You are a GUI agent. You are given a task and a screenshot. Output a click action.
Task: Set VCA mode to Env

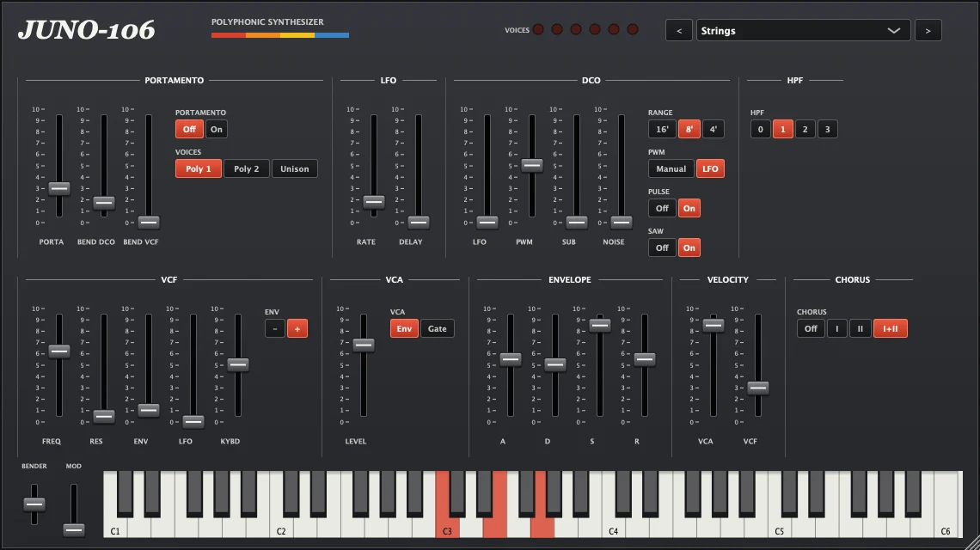click(404, 329)
